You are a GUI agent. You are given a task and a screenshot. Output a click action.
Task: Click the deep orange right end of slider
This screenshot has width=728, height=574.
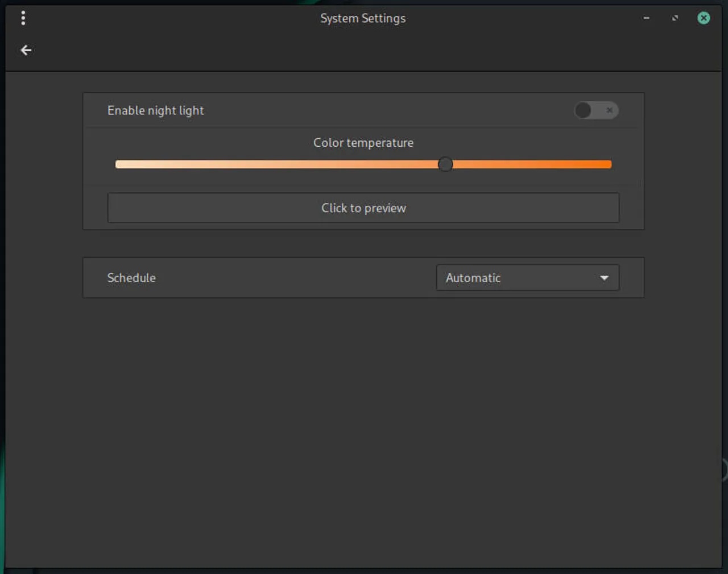tap(606, 164)
